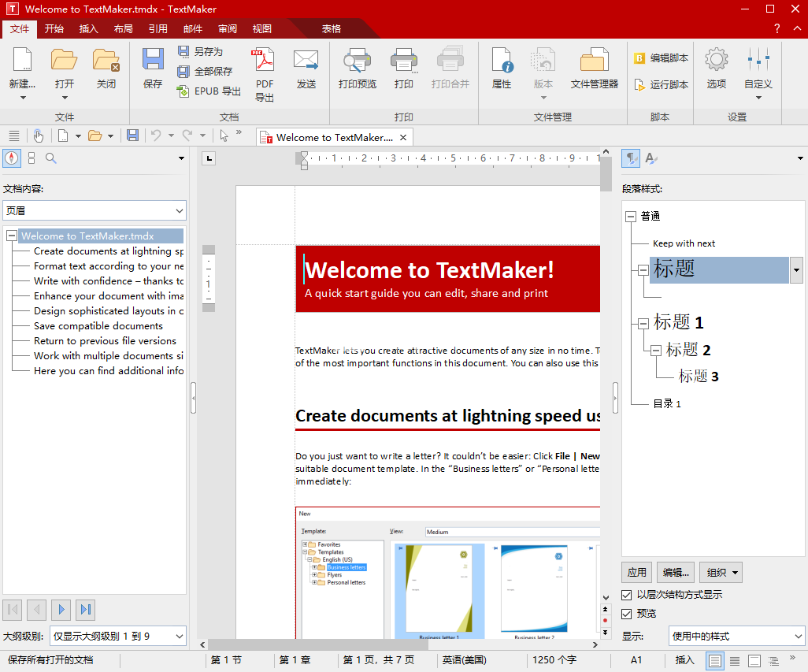The image size is (808, 672).
Task: Open the 布局 ribbon tab
Action: pyautogui.click(x=123, y=29)
